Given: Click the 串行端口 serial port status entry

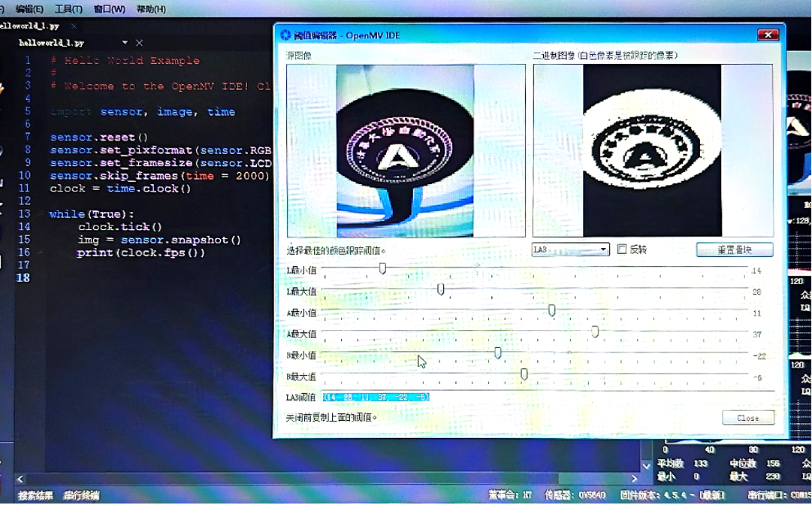Looking at the screenshot, I should [780, 495].
